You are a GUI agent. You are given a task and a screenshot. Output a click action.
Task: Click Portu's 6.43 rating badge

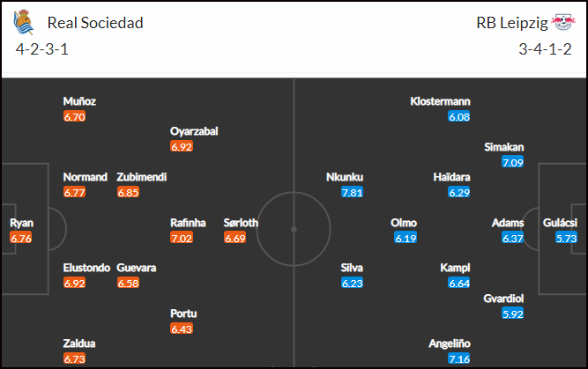pyautogui.click(x=182, y=328)
